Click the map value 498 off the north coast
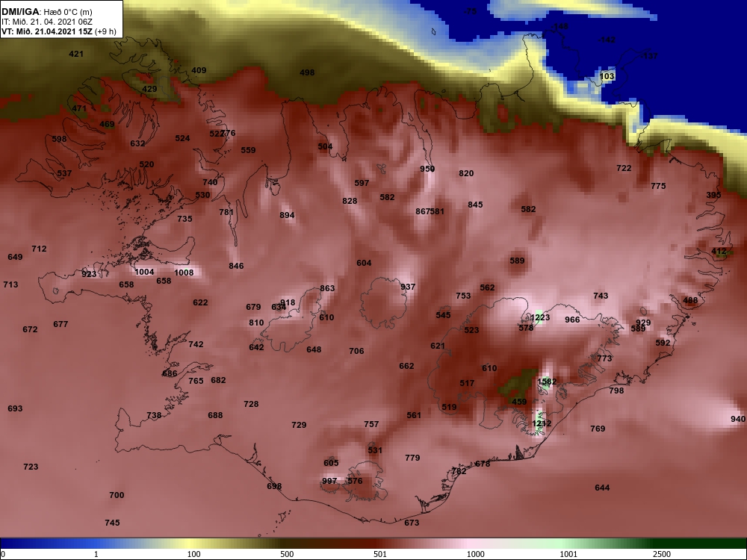Screen dimensions: 747x560 pyautogui.click(x=307, y=72)
